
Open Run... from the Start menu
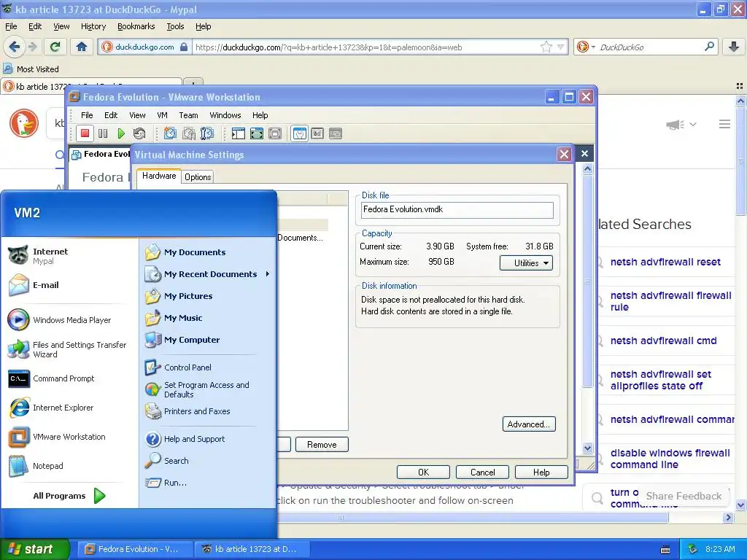click(x=175, y=483)
